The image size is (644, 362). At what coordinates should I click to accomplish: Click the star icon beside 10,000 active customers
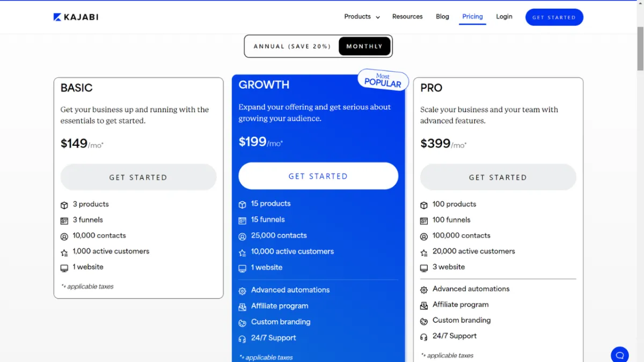pos(242,252)
